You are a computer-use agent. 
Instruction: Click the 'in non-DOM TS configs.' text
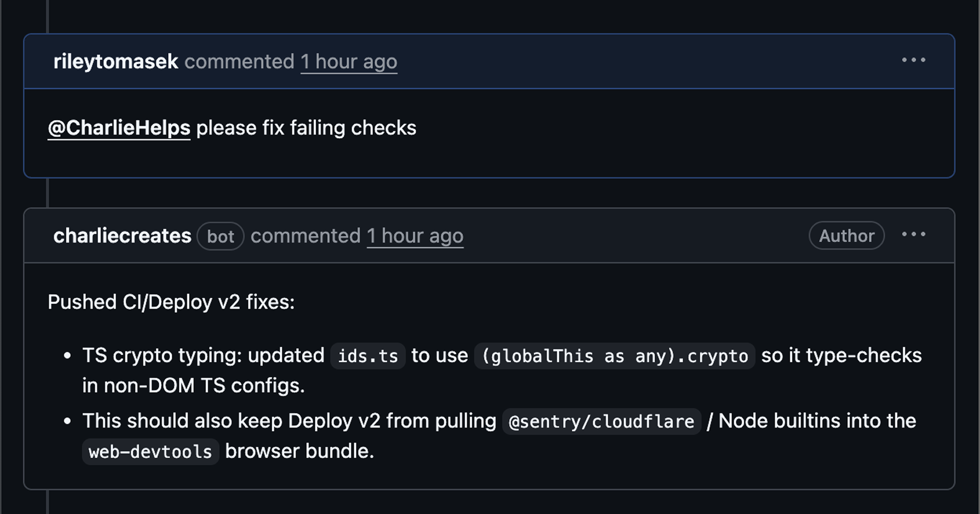(x=193, y=385)
